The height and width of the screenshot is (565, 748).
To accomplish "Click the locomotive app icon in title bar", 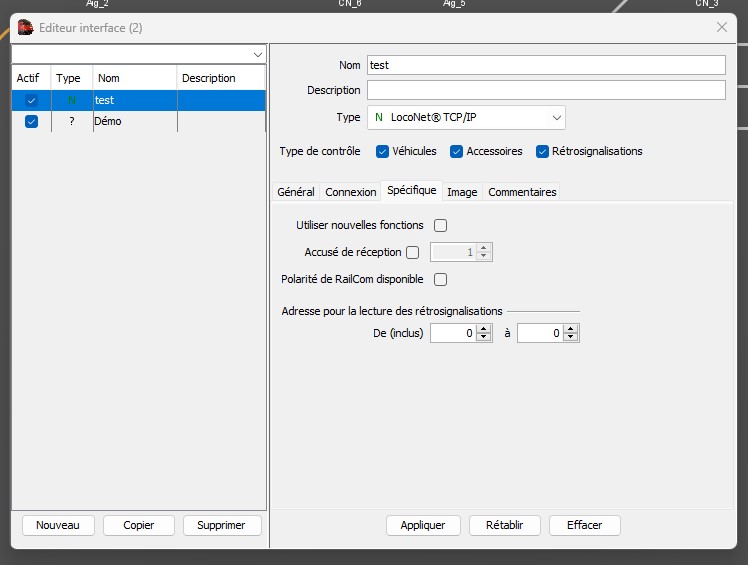I will [25, 28].
